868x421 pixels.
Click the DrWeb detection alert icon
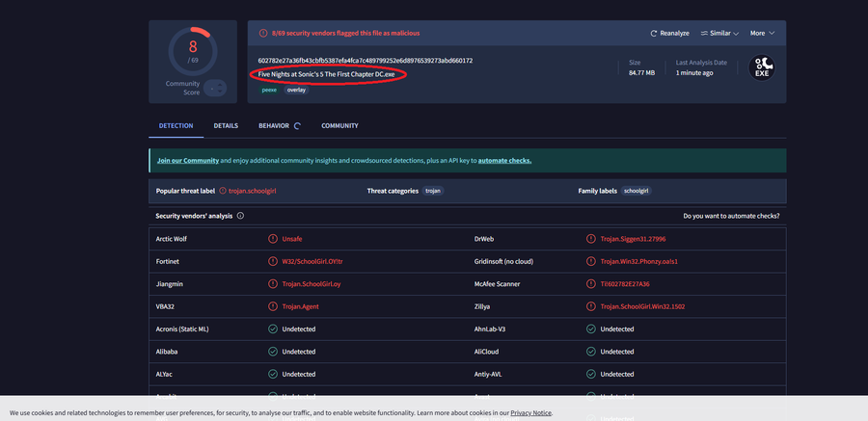[x=591, y=239]
